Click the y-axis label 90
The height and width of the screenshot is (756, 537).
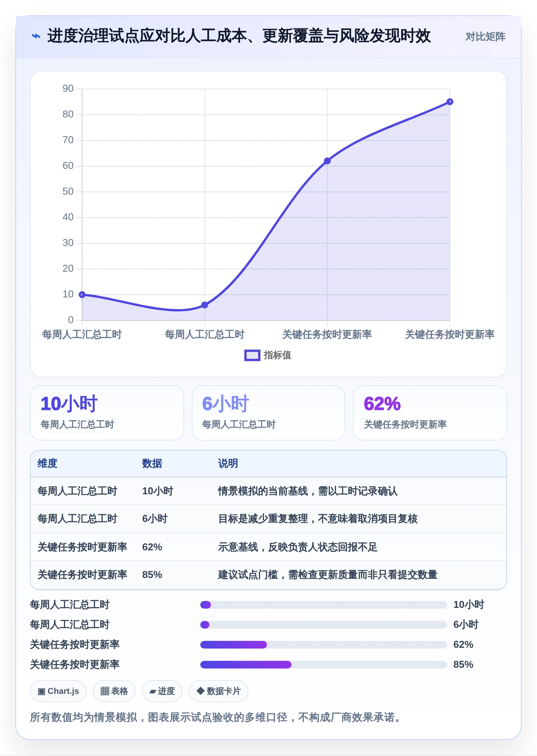(x=68, y=89)
